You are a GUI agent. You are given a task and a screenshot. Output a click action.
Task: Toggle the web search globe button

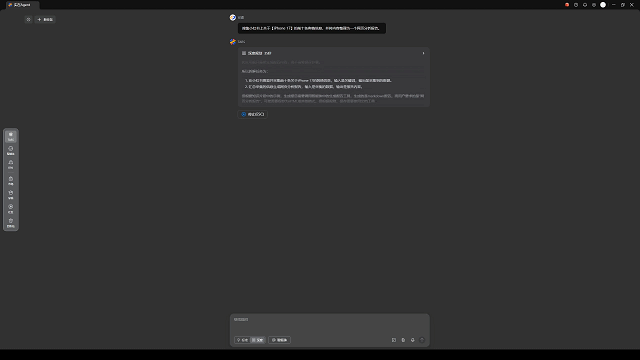tap(280, 340)
